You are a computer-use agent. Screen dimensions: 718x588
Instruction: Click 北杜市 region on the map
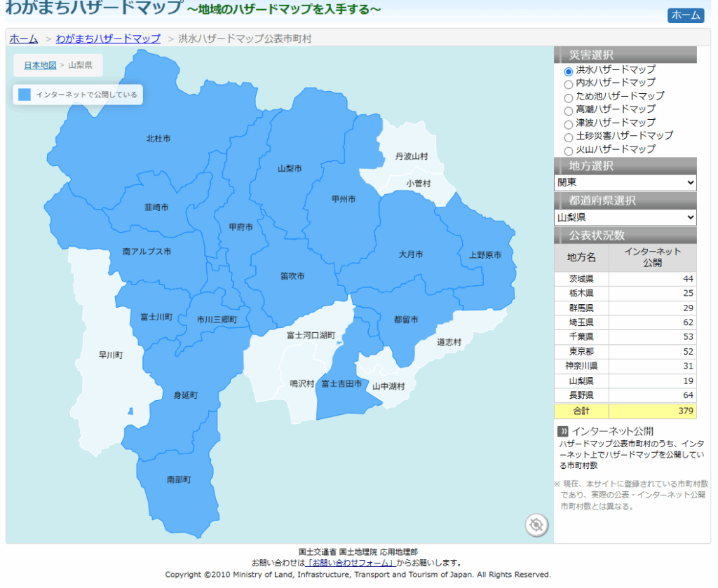click(x=158, y=139)
